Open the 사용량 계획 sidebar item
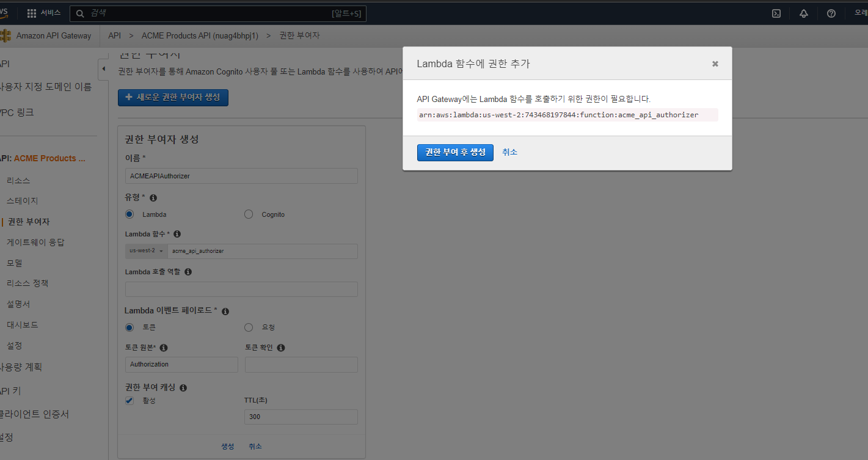Image resolution: width=868 pixels, height=460 pixels. (x=21, y=367)
